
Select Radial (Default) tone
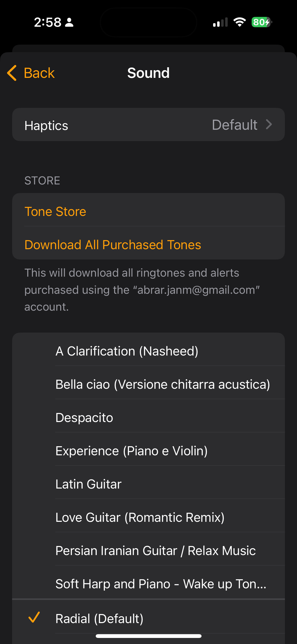[x=148, y=619]
